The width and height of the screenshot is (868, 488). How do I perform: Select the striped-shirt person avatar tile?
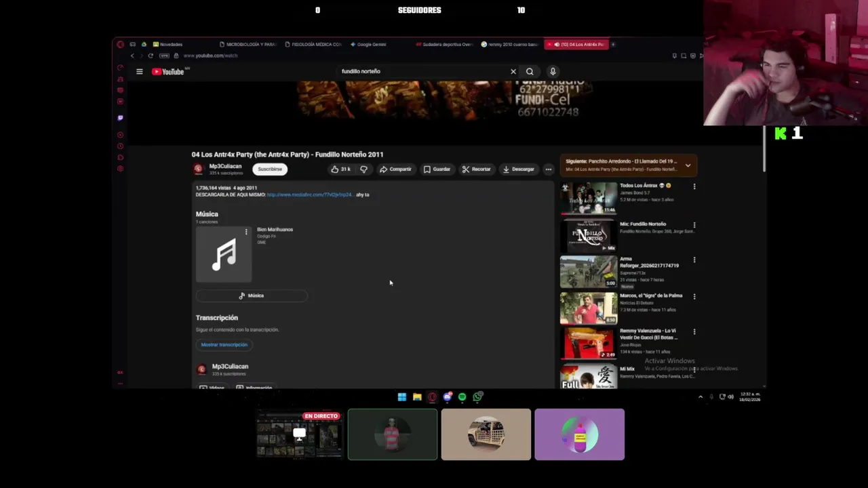click(x=393, y=434)
